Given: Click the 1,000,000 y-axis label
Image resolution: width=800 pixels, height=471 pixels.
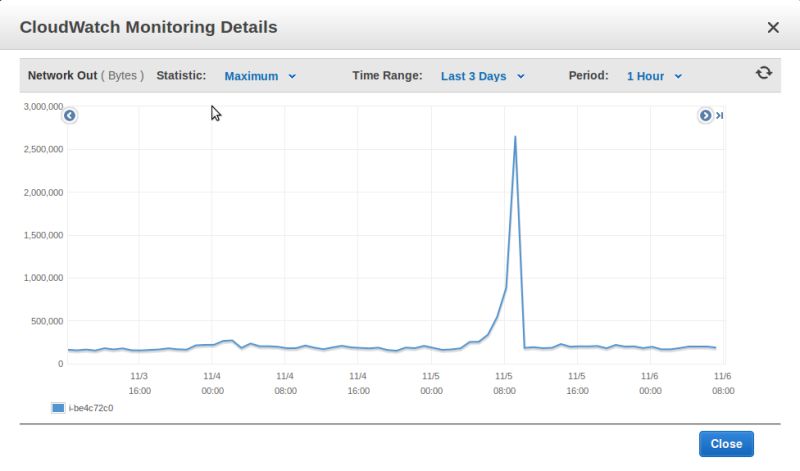Looking at the screenshot, I should (43, 278).
